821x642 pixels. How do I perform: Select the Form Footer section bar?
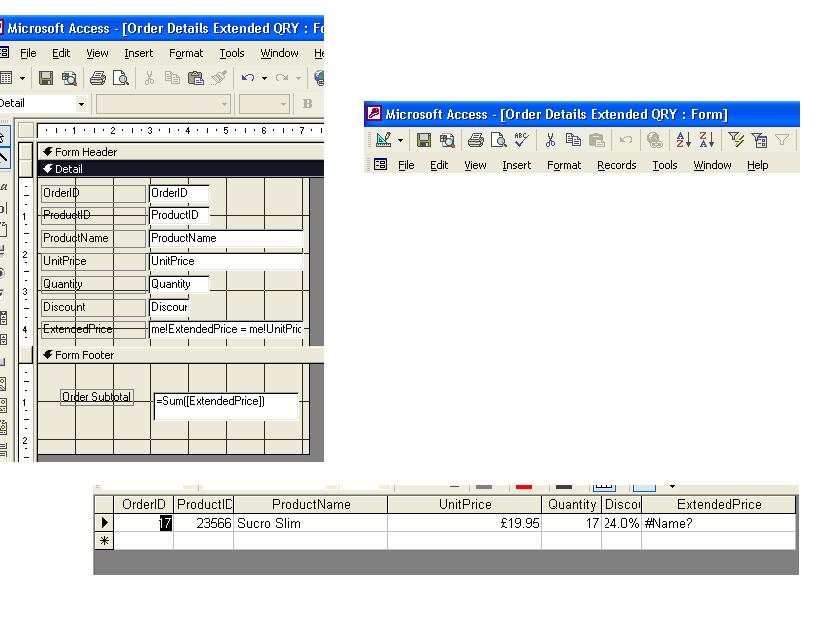click(x=181, y=355)
